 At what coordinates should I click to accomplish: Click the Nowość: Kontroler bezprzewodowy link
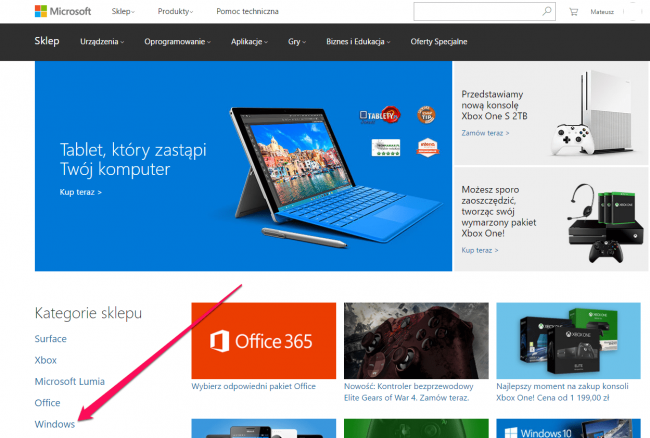pos(409,392)
